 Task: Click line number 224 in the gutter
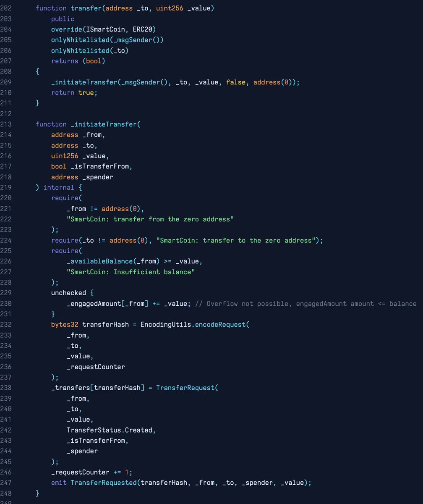6,240
